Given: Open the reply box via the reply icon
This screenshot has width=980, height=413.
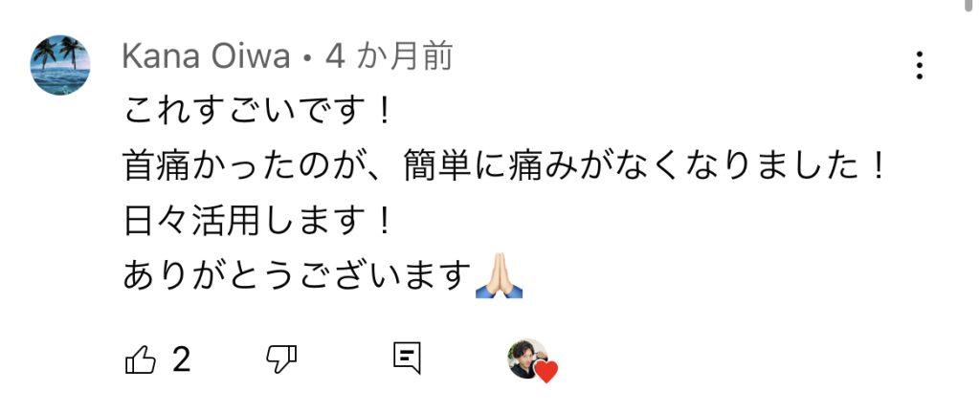Looking at the screenshot, I should pyautogui.click(x=407, y=359).
